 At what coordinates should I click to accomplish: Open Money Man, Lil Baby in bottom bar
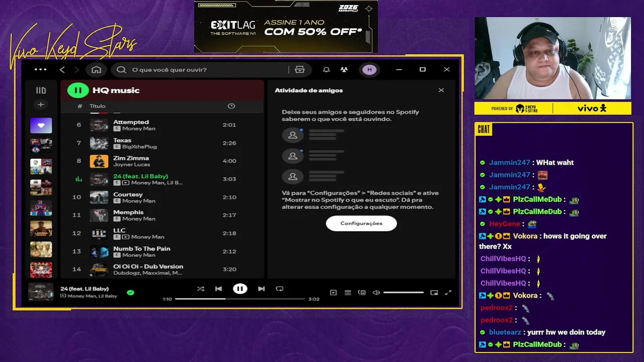click(93, 296)
